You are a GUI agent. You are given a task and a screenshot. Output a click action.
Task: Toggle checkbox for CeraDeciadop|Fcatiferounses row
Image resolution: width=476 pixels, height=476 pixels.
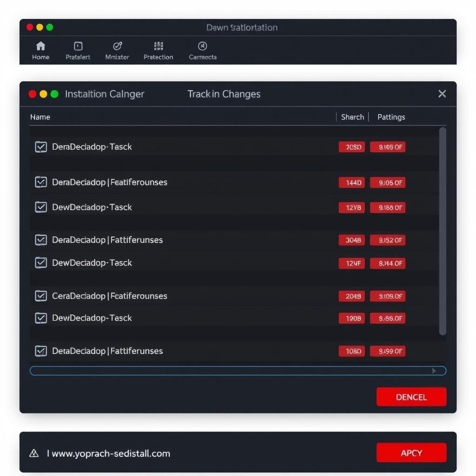point(41,296)
